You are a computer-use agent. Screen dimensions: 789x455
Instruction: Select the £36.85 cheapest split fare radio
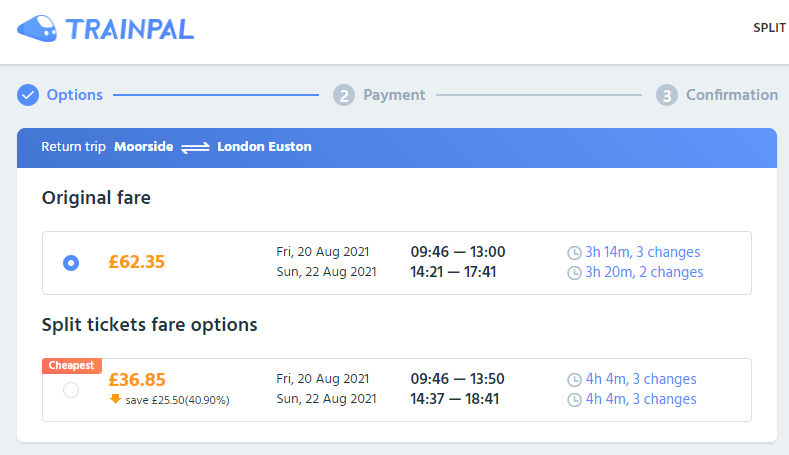(x=71, y=390)
